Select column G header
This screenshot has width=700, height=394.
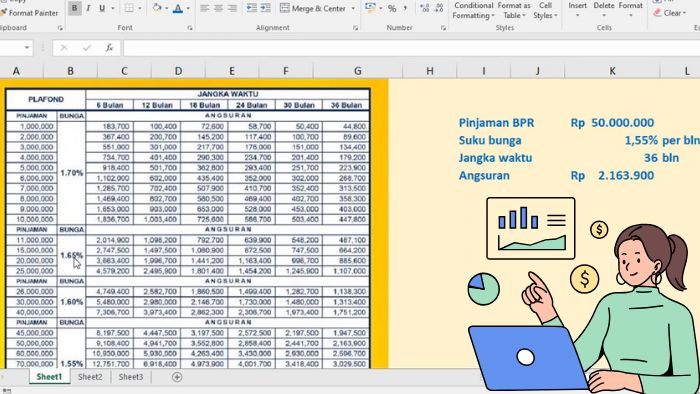pyautogui.click(x=358, y=71)
